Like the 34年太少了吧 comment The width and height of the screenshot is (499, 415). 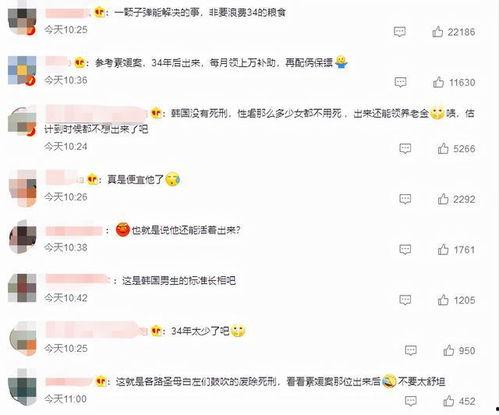coord(448,350)
